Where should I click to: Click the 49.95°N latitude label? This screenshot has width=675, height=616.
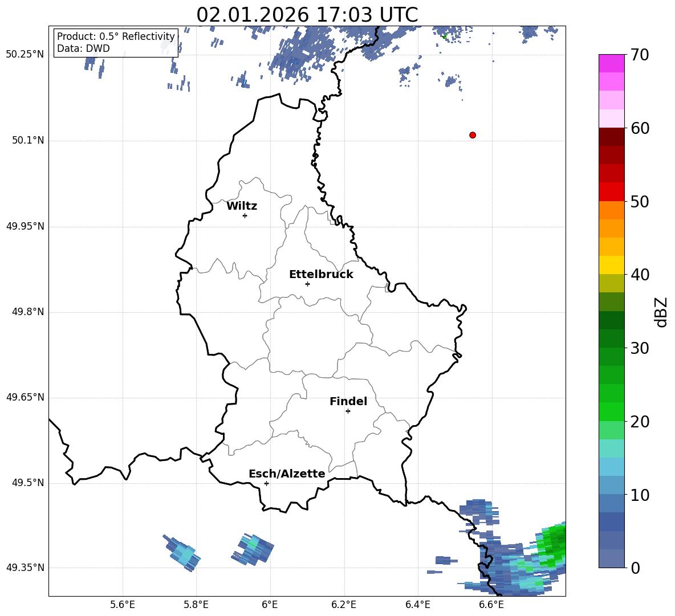pyautogui.click(x=25, y=226)
